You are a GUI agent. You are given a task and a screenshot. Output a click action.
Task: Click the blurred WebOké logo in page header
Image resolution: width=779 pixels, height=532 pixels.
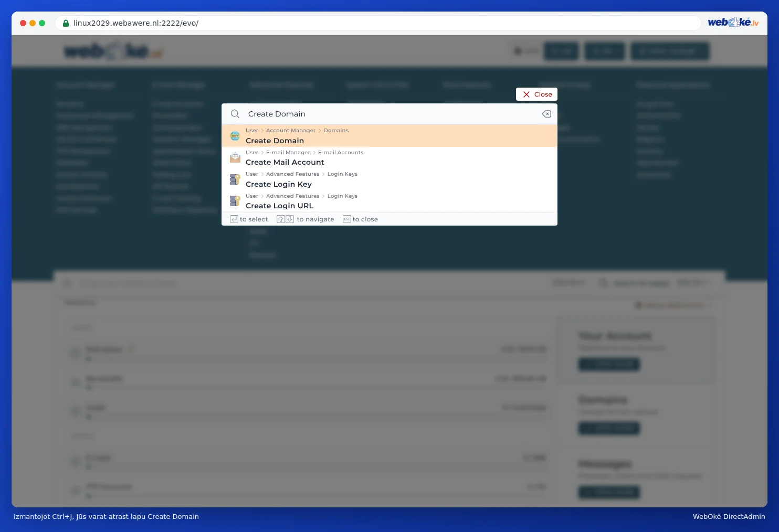(x=114, y=51)
